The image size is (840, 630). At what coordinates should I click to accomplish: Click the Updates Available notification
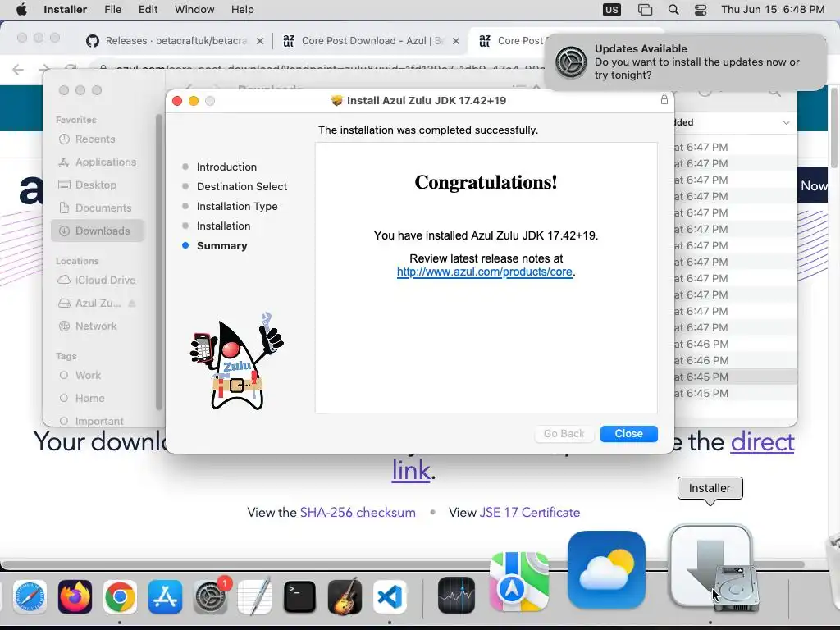[x=685, y=62]
